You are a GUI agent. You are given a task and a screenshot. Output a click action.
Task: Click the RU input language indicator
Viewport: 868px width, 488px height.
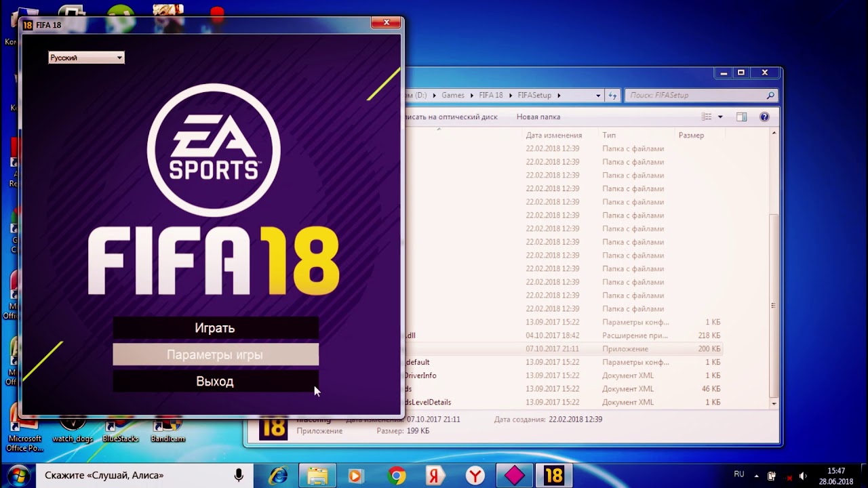point(739,474)
